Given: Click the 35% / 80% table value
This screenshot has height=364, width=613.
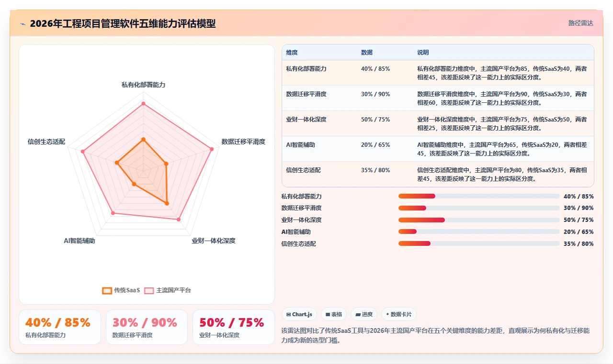Looking at the screenshot, I should pos(375,170).
